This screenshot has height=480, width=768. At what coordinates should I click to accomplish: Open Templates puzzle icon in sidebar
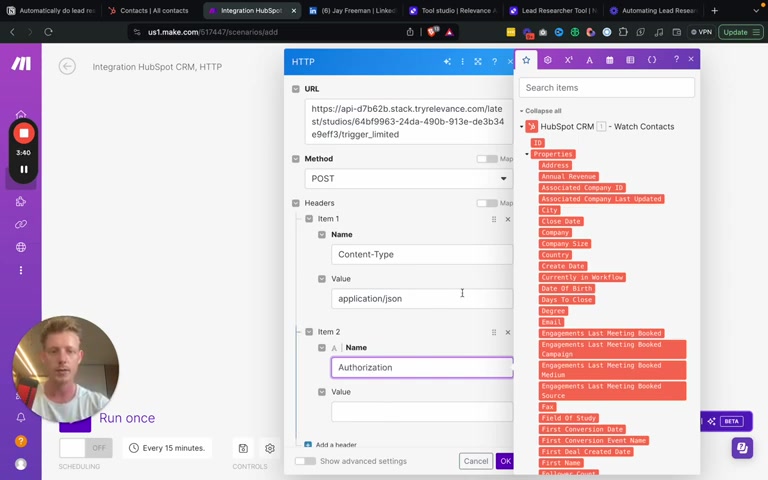coord(21,201)
